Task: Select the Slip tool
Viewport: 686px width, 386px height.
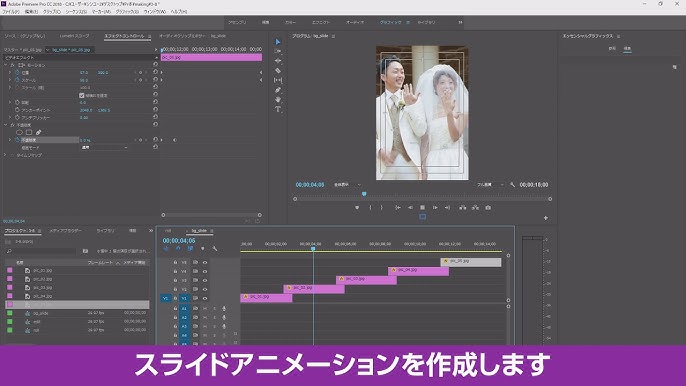Action: click(277, 80)
